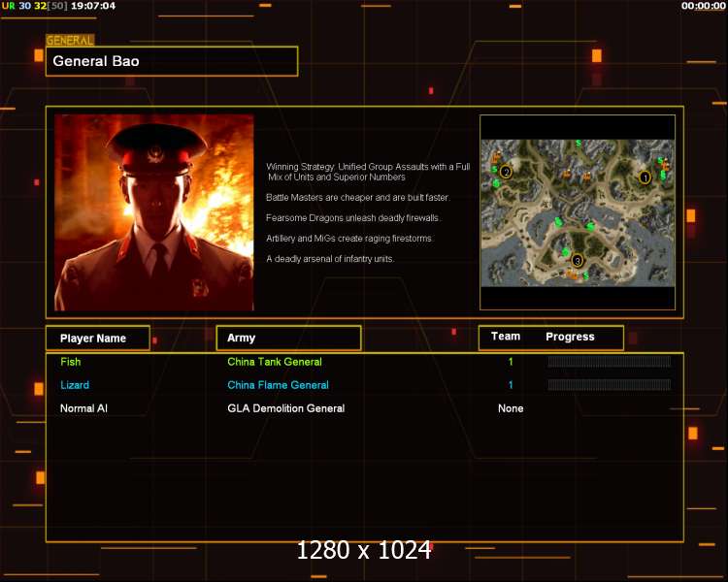Click the General Bao portrait image
The width and height of the screenshot is (728, 582).
click(154, 212)
